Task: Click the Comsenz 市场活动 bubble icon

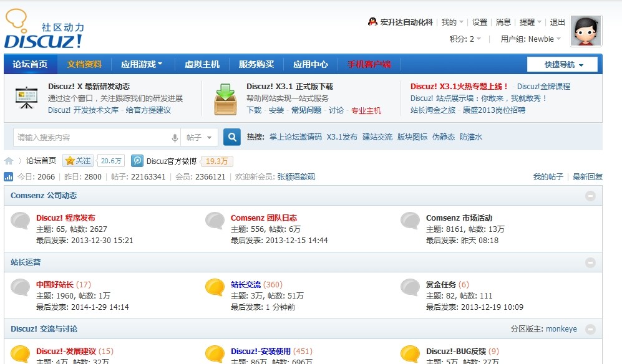Action: tap(410, 221)
